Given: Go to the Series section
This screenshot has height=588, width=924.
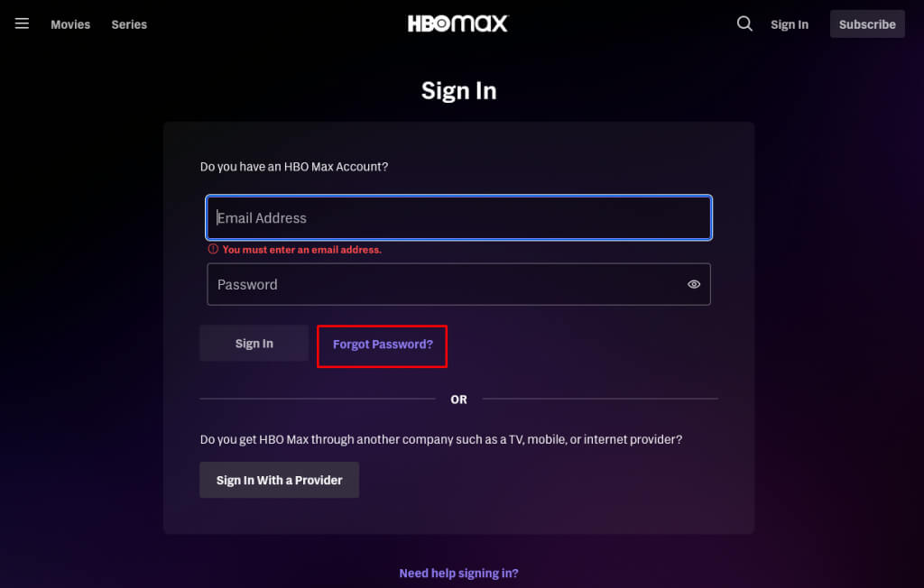Looking at the screenshot, I should click(129, 24).
